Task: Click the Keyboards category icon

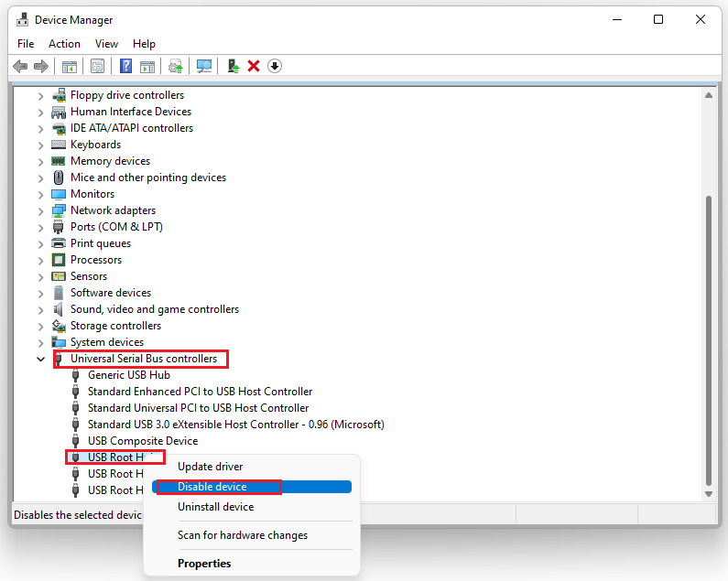Action: [59, 145]
